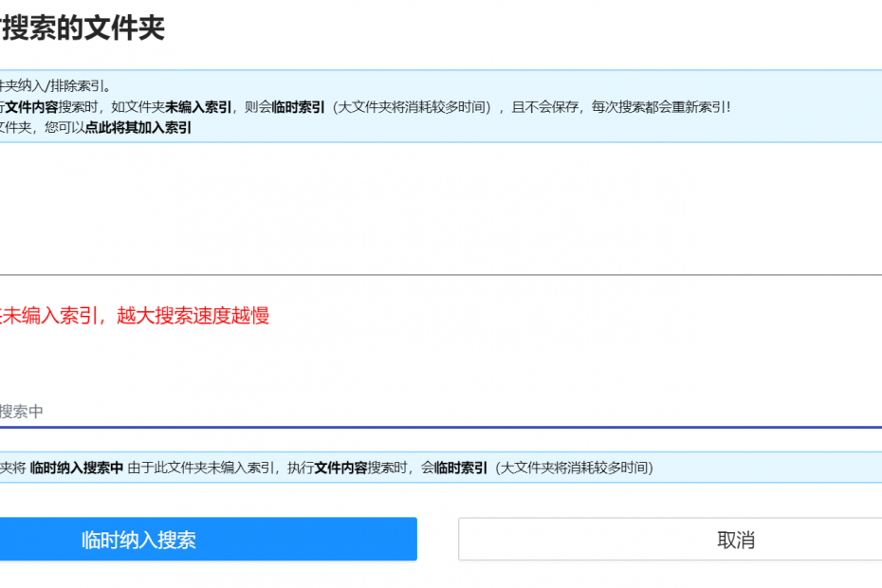The width and height of the screenshot is (882, 588).
Task: Click the empty folder list area
Action: point(436,209)
